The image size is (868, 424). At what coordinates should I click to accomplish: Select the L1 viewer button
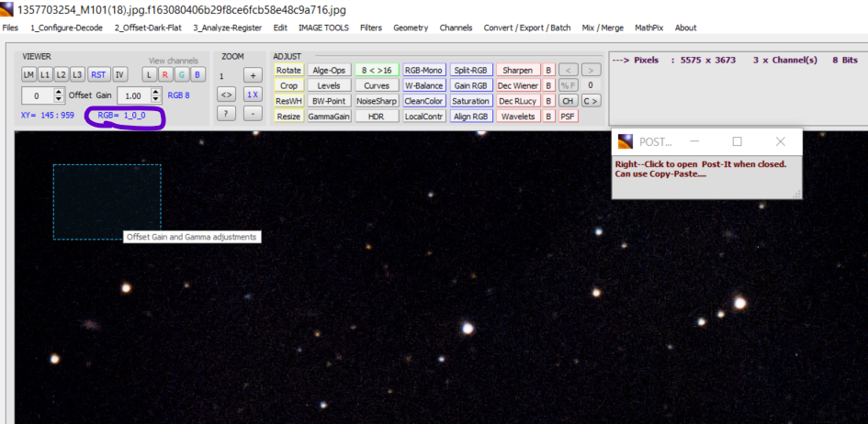coord(45,74)
